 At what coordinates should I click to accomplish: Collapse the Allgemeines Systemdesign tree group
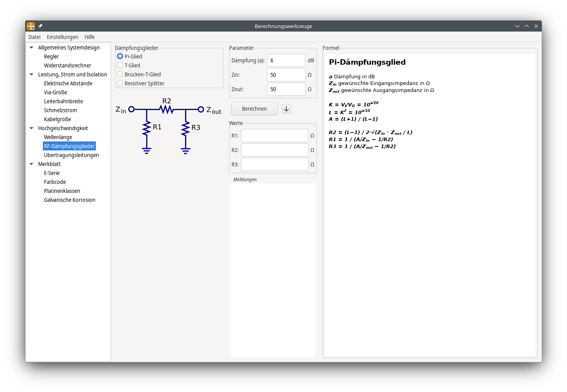point(32,48)
